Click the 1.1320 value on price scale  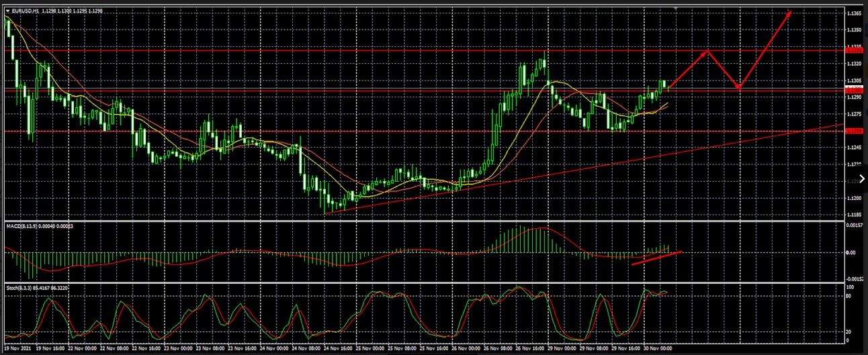[855, 64]
